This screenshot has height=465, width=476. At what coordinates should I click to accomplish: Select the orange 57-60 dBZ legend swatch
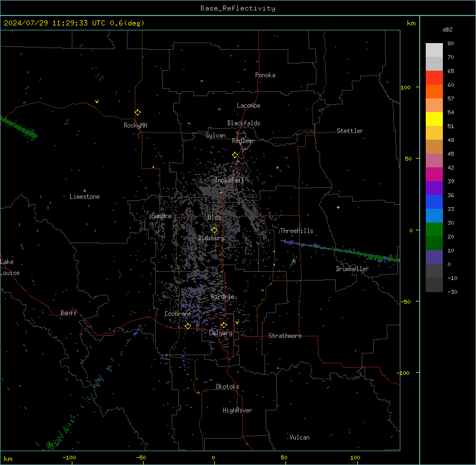point(434,91)
